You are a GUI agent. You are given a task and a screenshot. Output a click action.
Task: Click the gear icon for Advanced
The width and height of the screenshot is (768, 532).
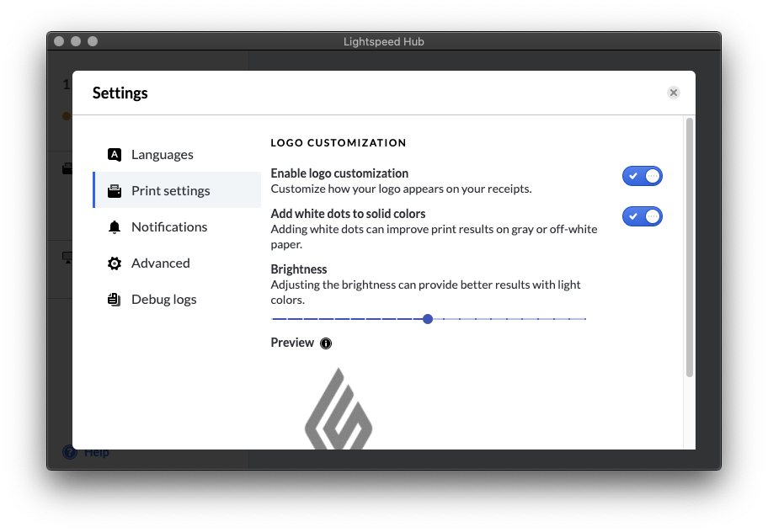(115, 263)
